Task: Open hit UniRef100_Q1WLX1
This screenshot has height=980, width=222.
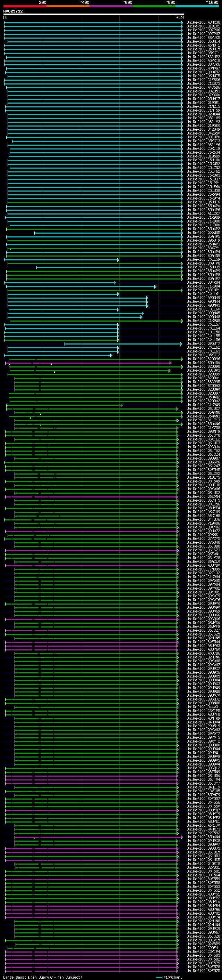Action: (203, 26)
